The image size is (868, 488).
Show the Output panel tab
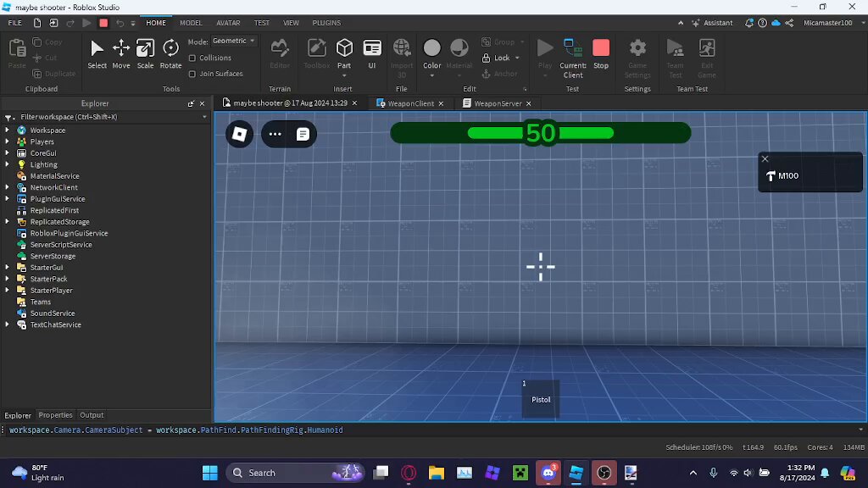pos(92,415)
